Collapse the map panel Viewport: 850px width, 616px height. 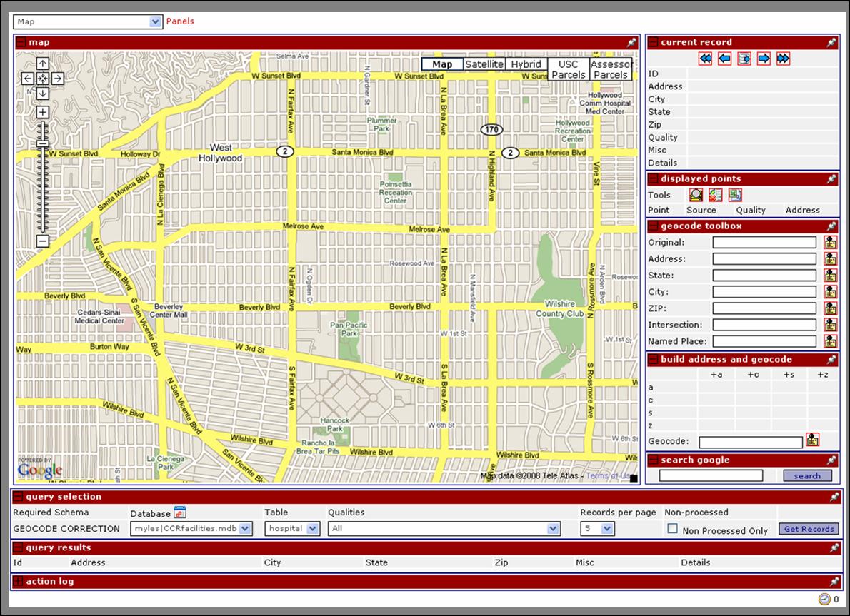[21, 42]
